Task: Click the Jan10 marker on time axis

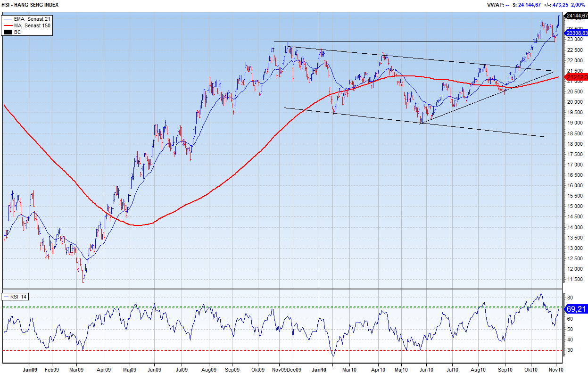Action: pyautogui.click(x=319, y=370)
